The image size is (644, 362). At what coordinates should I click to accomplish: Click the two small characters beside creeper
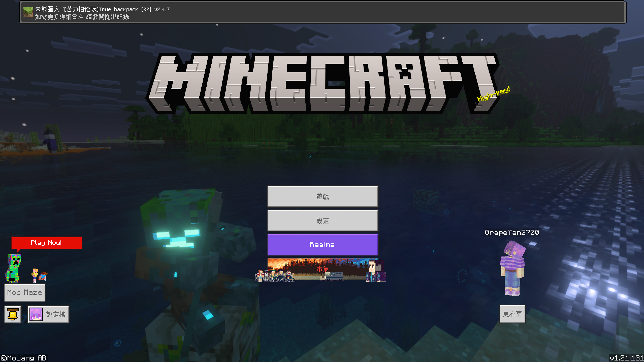click(x=39, y=275)
